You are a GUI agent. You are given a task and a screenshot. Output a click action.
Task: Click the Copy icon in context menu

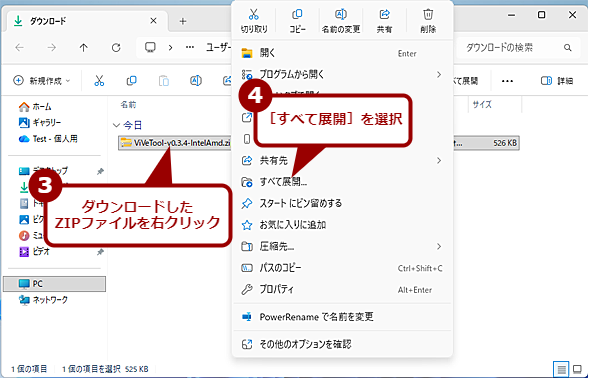[x=297, y=15]
